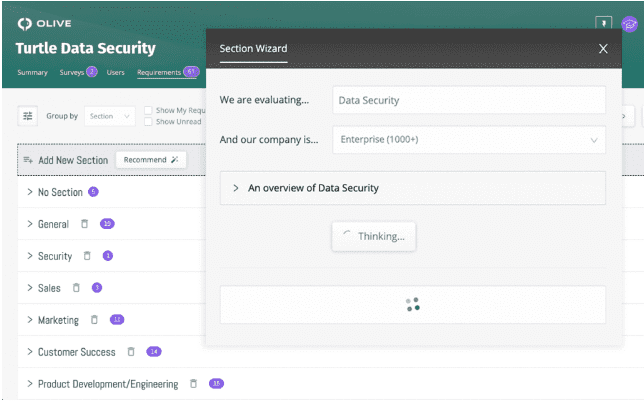The width and height of the screenshot is (644, 404).
Task: Enable Show Unread checkbox
Action: [x=148, y=122]
